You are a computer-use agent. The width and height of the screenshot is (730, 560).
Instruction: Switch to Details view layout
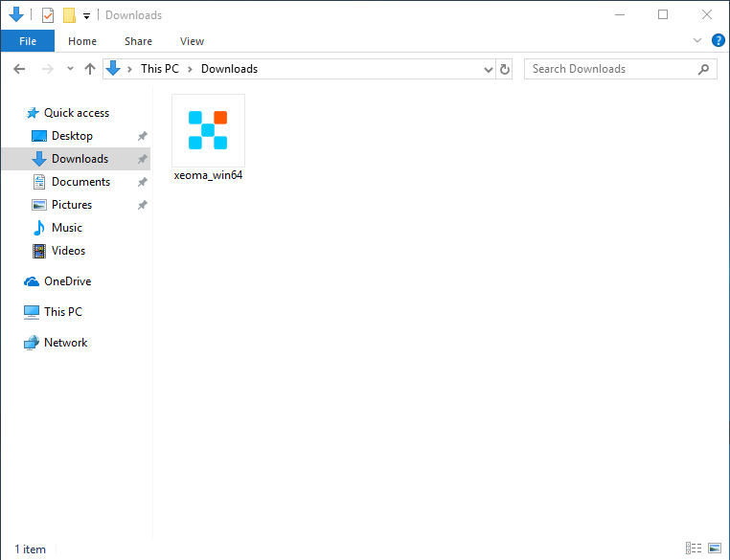[x=694, y=549]
